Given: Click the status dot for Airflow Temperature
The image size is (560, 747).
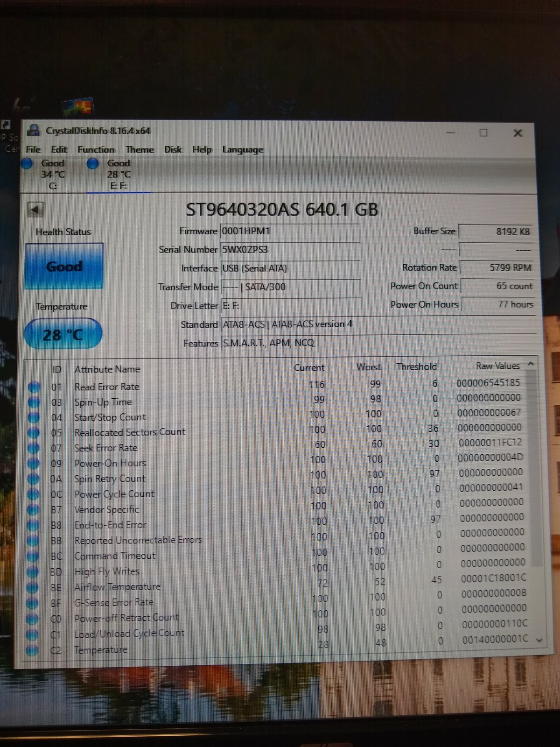Looking at the screenshot, I should point(32,587).
